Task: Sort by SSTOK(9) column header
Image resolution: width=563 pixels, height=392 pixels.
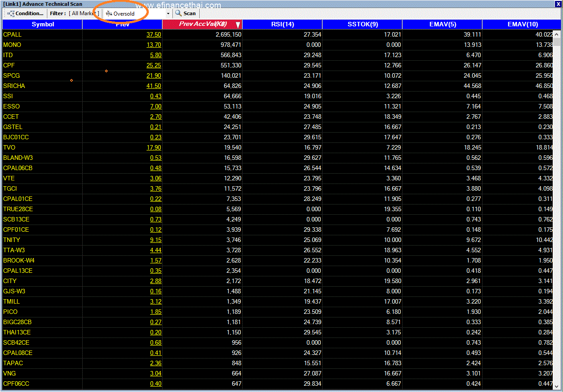Action: pos(362,24)
